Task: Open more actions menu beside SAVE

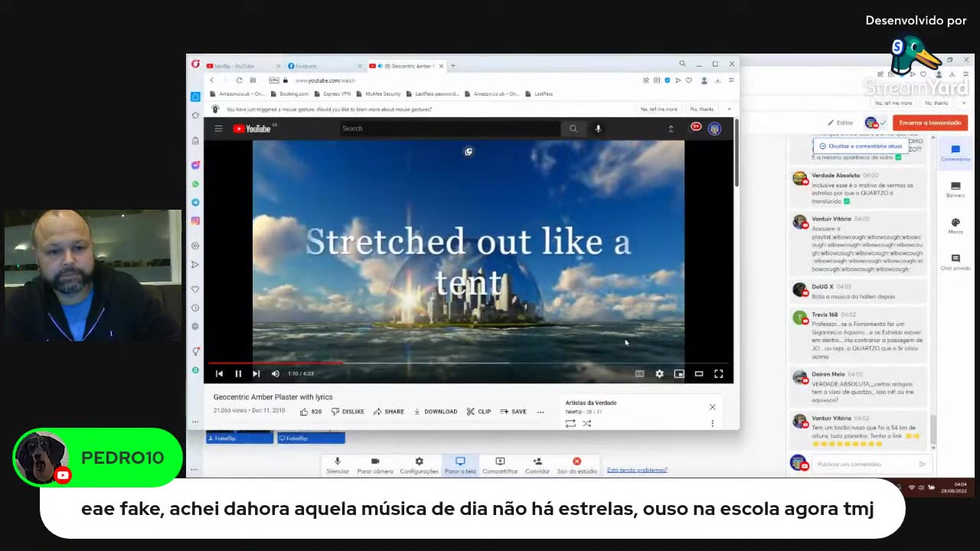Action: tap(541, 412)
